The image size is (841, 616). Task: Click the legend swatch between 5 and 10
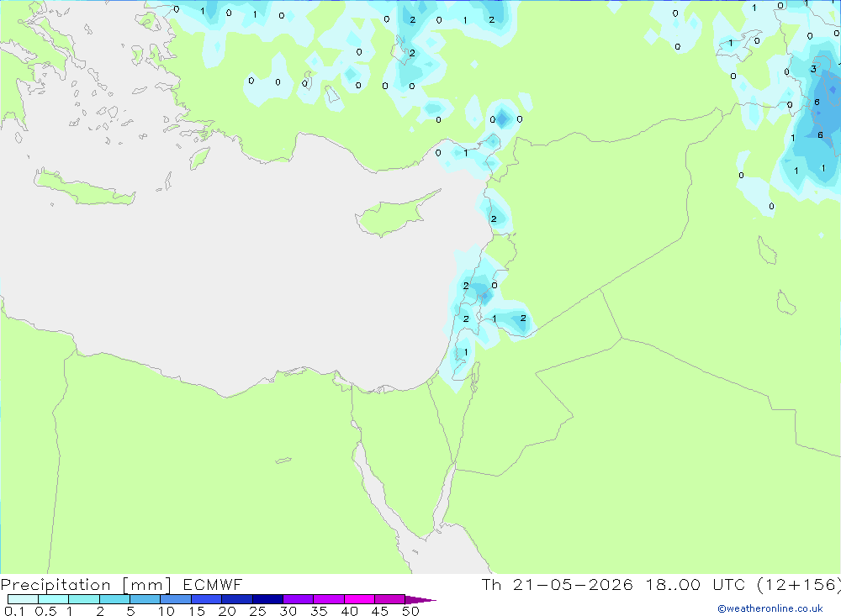pos(145,599)
